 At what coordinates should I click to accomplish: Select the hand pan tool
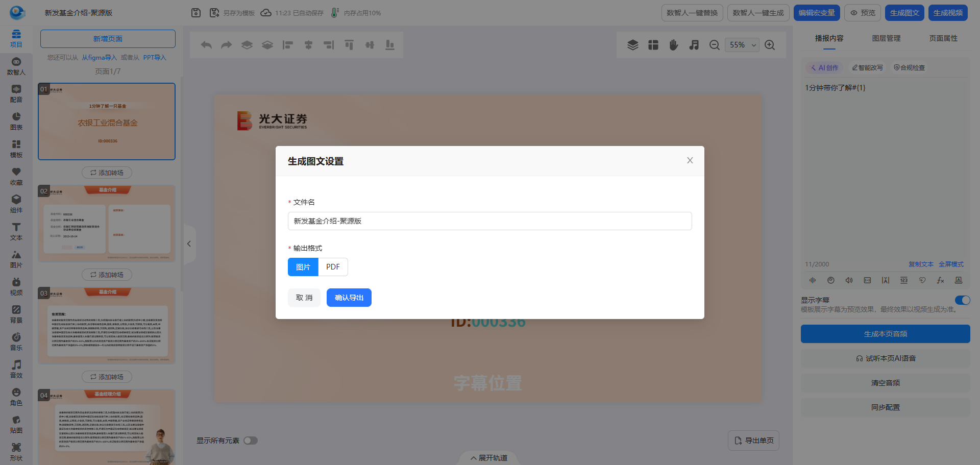tap(674, 45)
